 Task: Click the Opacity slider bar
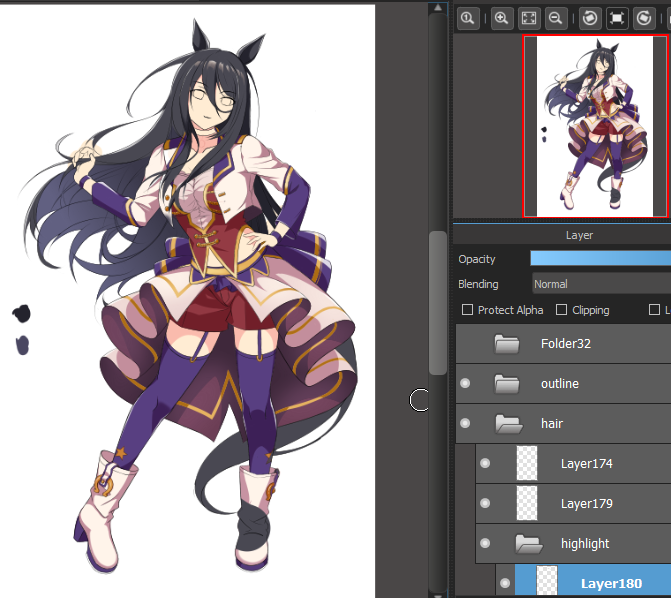click(x=600, y=259)
